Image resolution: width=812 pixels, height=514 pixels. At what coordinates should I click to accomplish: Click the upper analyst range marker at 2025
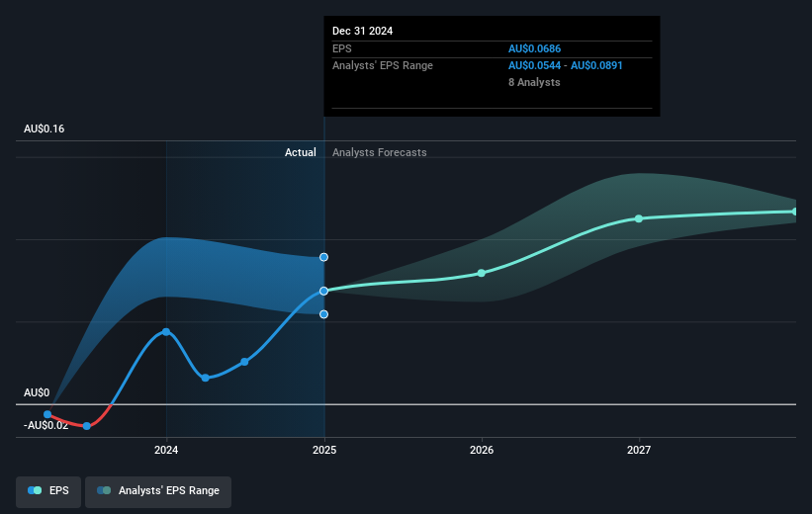tap(323, 257)
